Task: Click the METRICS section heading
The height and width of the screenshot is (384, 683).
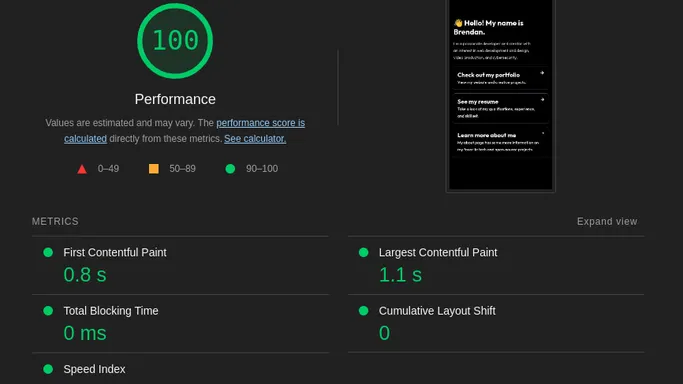Action: [x=55, y=222]
